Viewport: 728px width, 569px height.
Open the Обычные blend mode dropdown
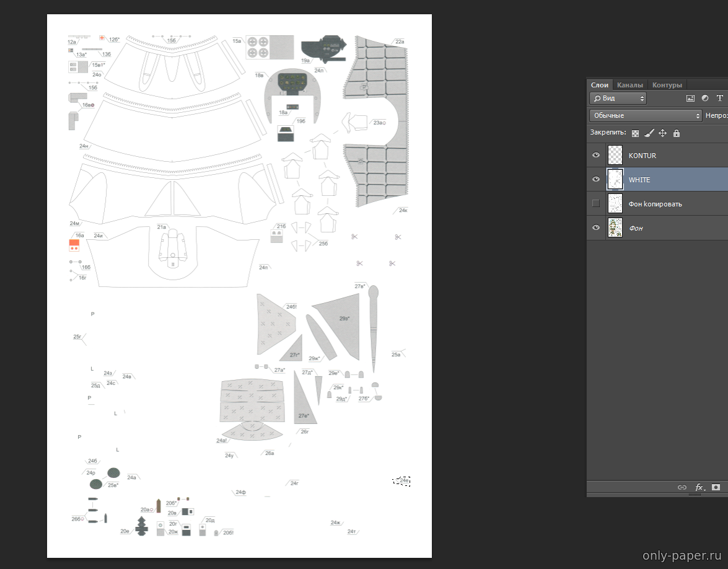tap(646, 115)
